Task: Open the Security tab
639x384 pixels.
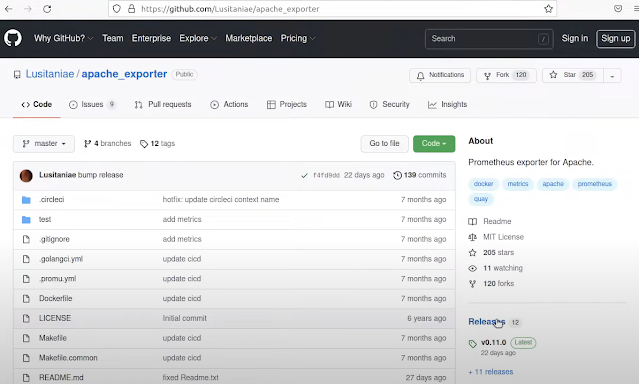Action: [389, 104]
